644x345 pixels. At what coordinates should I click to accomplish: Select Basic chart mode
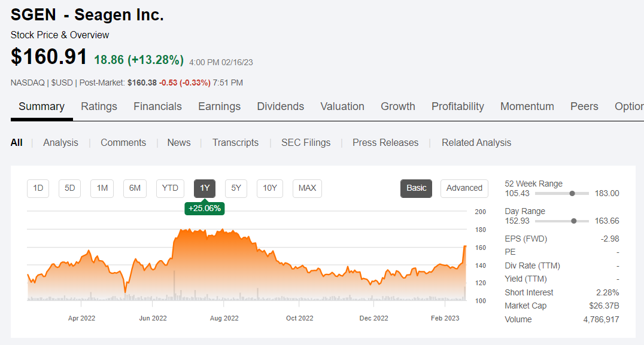[x=416, y=188]
